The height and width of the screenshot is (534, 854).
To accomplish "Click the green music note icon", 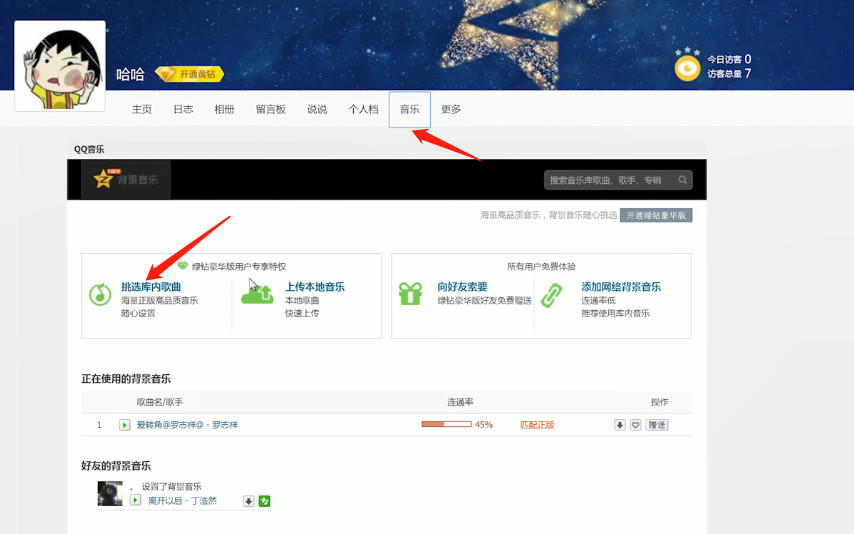I will [100, 295].
